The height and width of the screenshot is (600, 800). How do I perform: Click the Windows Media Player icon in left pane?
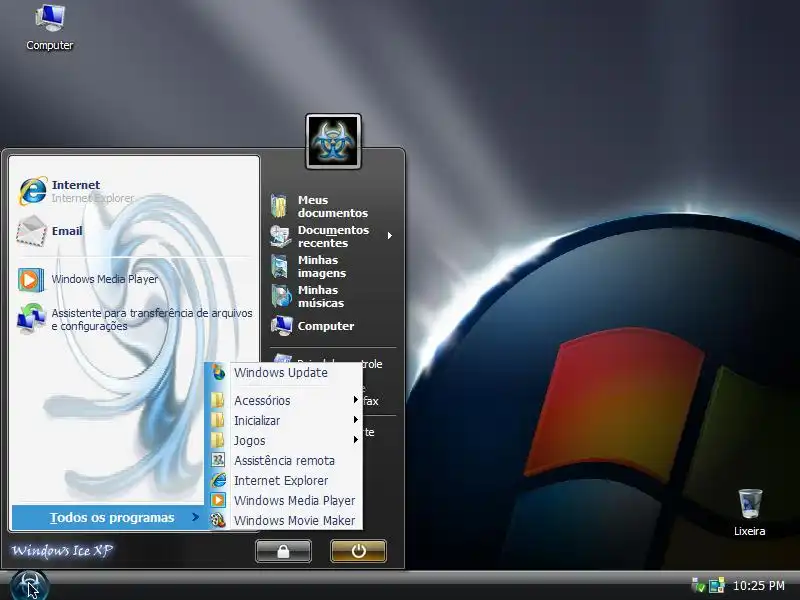point(31,280)
